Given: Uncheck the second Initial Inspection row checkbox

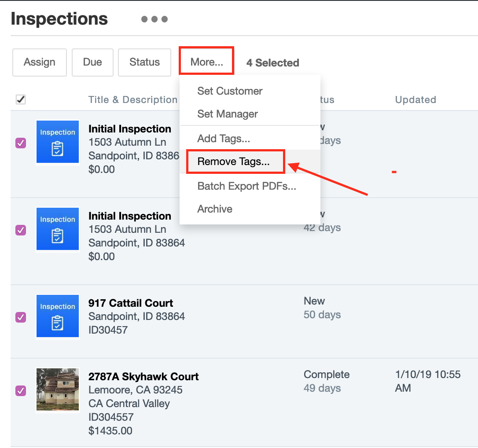Looking at the screenshot, I should click(x=21, y=230).
